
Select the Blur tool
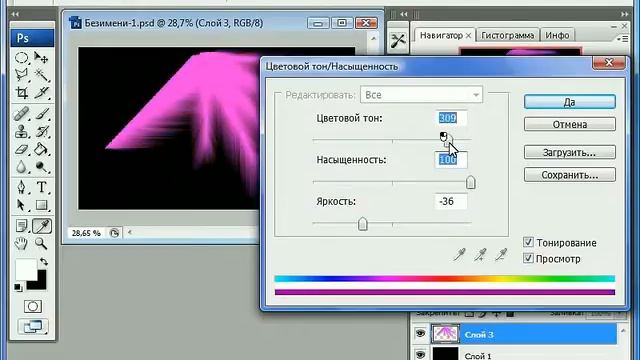(x=22, y=167)
